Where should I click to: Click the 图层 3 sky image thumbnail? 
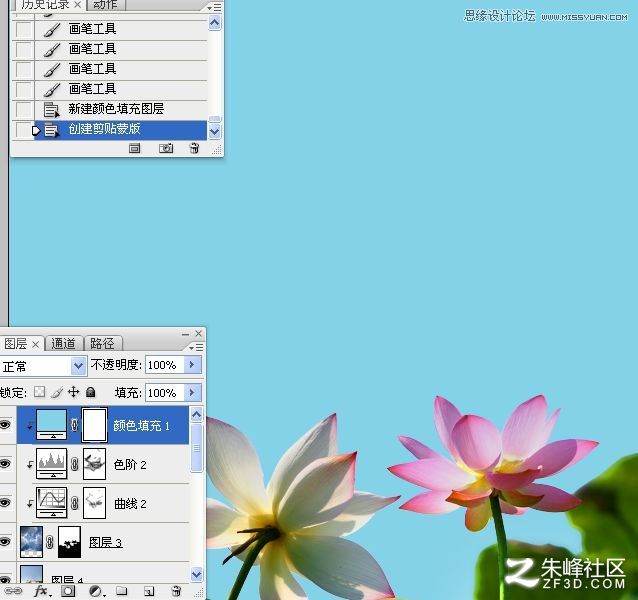(x=31, y=542)
